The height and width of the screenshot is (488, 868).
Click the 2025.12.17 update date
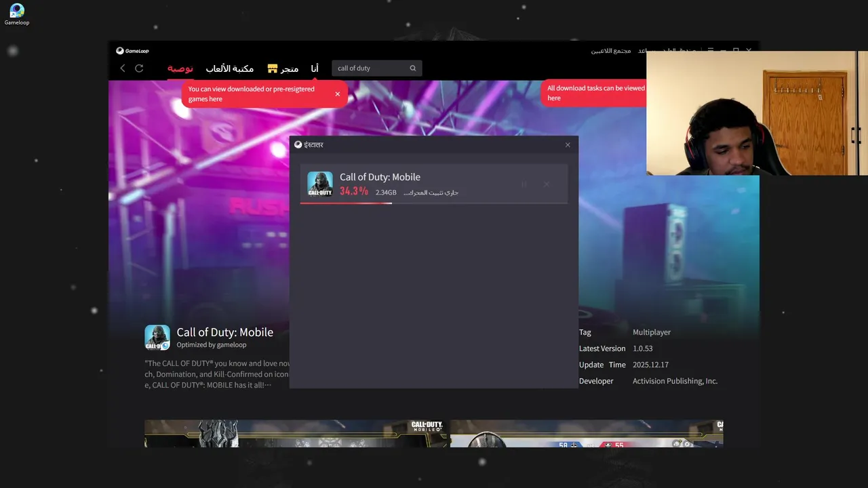point(650,365)
